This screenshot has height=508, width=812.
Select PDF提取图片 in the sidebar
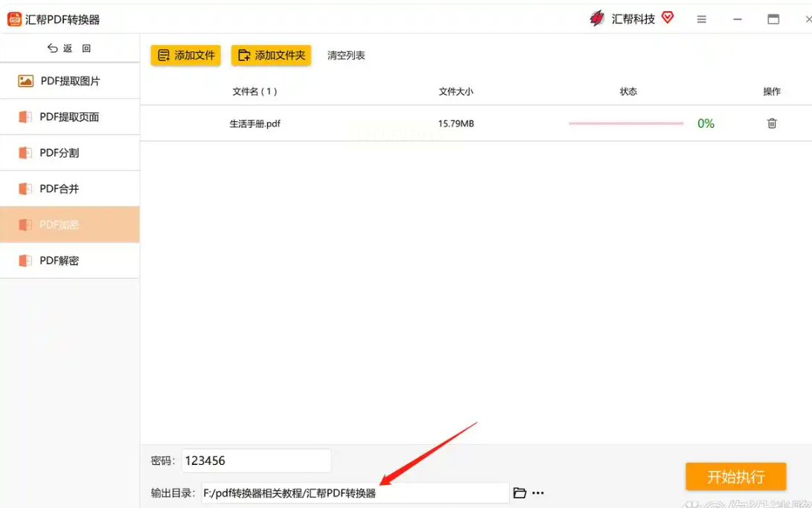click(x=70, y=81)
